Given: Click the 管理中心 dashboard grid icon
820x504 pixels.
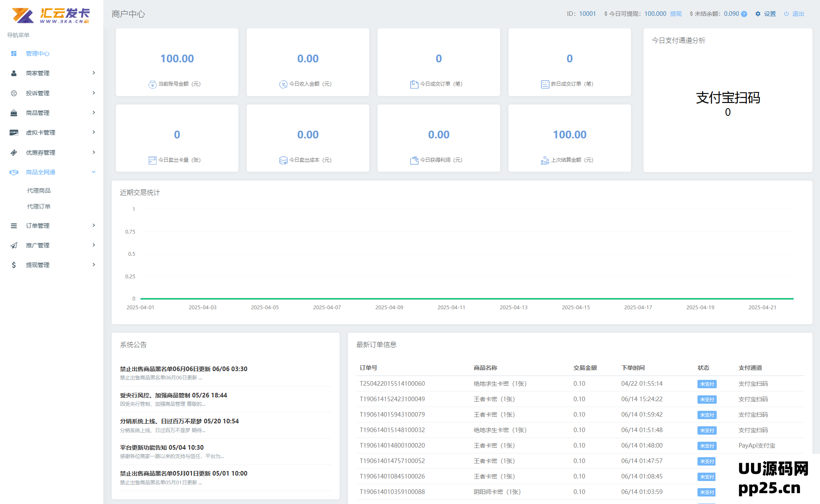Looking at the screenshot, I should click(14, 53).
